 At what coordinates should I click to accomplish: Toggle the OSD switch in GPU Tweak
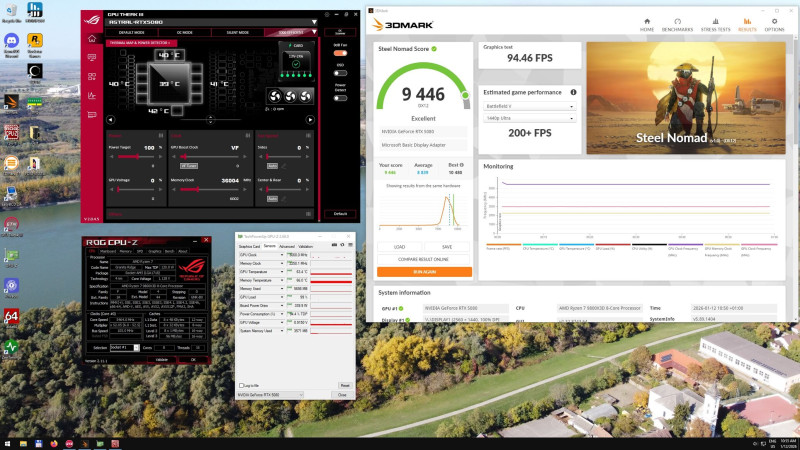340,73
